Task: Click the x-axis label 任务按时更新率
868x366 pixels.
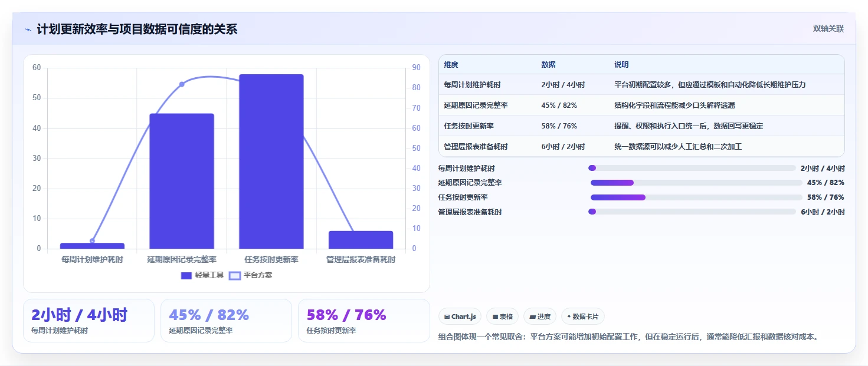Action: [271, 259]
